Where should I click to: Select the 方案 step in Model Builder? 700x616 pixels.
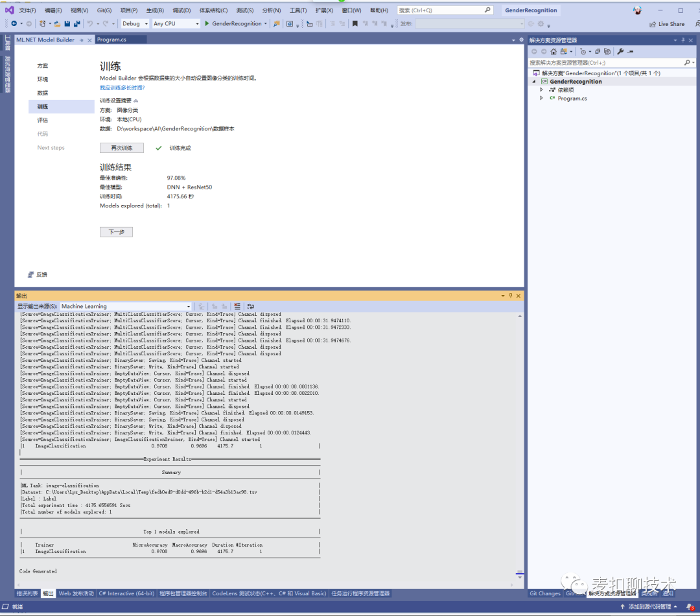43,65
